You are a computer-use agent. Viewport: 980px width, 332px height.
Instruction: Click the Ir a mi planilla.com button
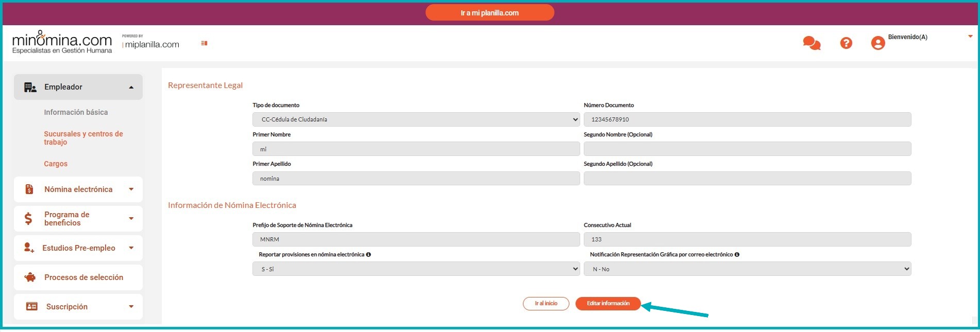489,13
